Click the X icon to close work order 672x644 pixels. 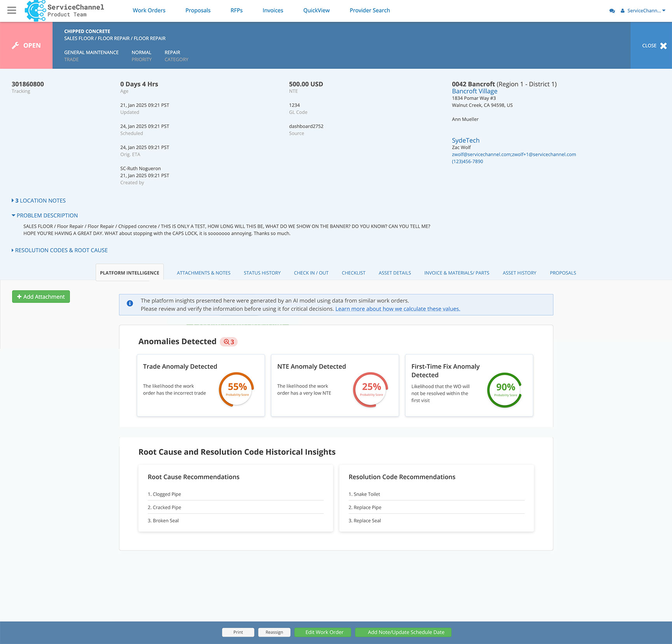click(663, 46)
